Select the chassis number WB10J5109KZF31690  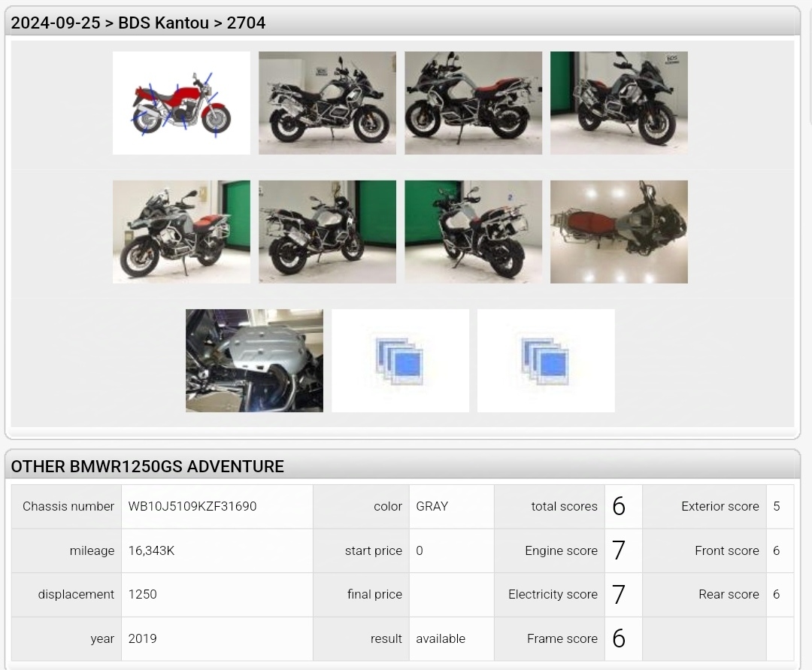[192, 506]
